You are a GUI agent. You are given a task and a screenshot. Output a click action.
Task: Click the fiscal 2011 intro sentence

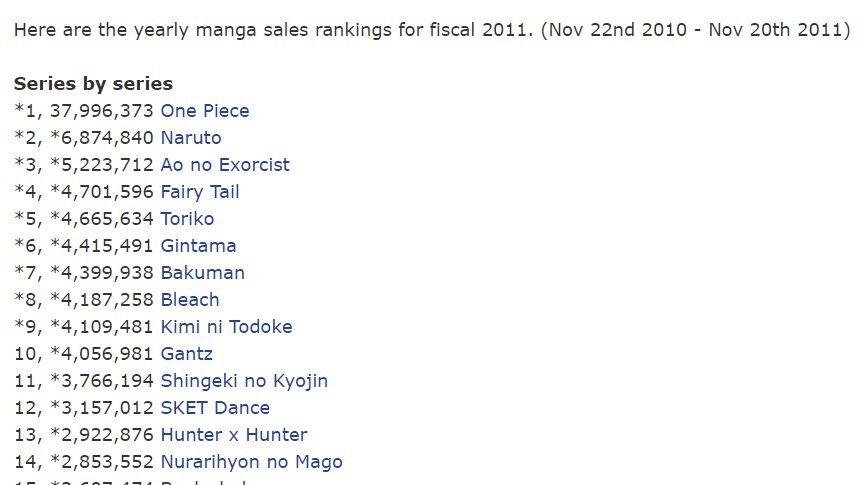click(x=431, y=28)
